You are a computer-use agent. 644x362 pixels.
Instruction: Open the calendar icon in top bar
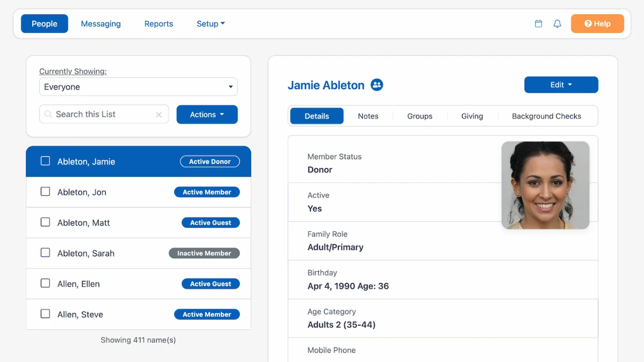pyautogui.click(x=538, y=24)
